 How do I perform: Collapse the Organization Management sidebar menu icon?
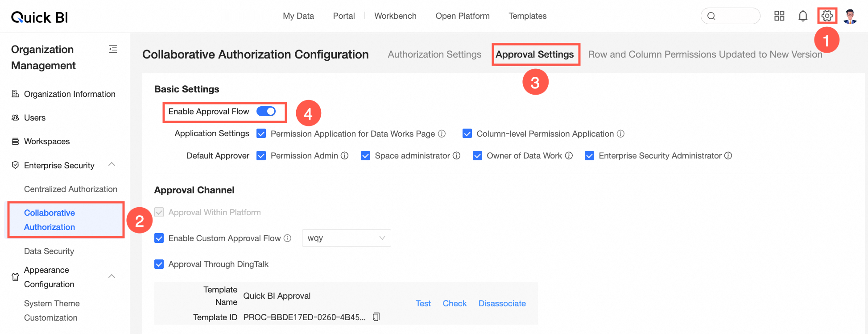point(113,49)
